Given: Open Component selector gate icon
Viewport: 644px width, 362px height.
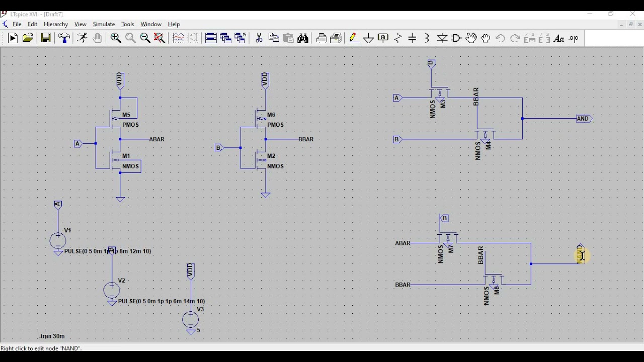Looking at the screenshot, I should (457, 38).
